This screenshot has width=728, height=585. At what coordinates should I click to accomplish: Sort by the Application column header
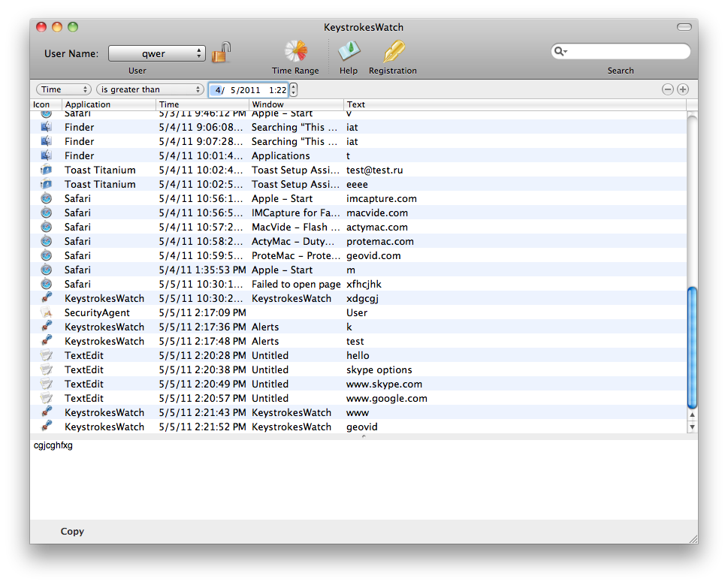(x=109, y=104)
